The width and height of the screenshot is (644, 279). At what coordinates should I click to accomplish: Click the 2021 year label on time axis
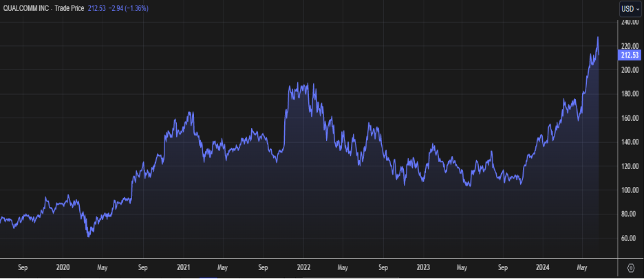tap(183, 267)
